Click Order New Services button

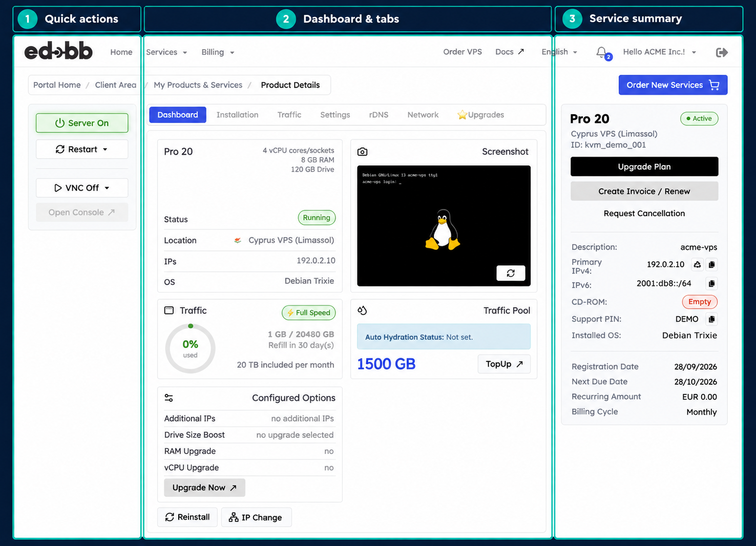tap(673, 85)
